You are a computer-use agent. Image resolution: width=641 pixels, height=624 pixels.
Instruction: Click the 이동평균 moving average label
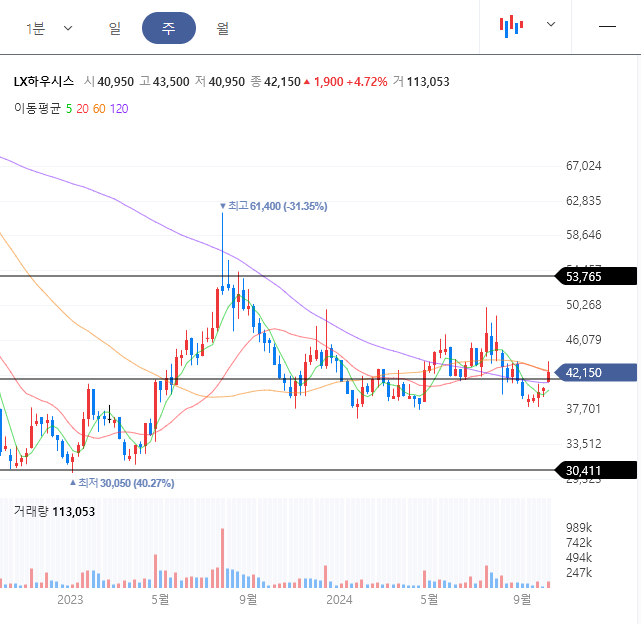(37, 109)
